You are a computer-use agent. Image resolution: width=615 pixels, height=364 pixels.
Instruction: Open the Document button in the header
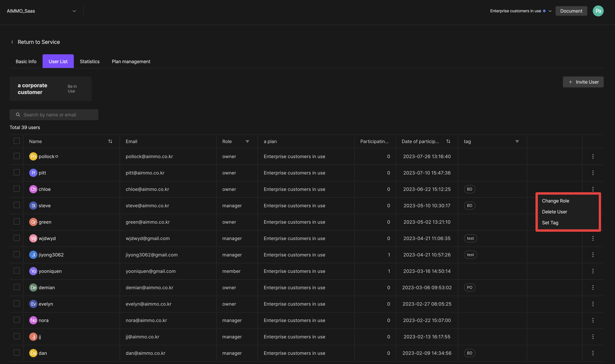point(571,11)
